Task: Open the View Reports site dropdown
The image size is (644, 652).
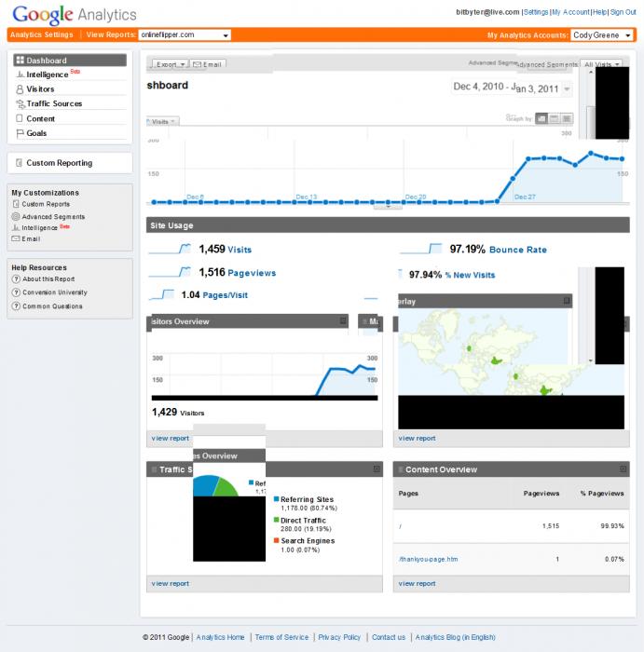Action: [x=185, y=35]
